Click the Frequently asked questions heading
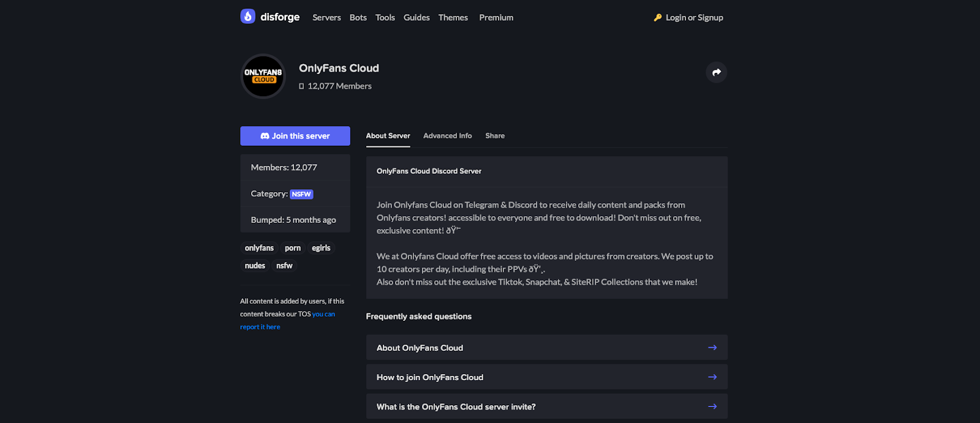This screenshot has height=423, width=980. pos(419,316)
